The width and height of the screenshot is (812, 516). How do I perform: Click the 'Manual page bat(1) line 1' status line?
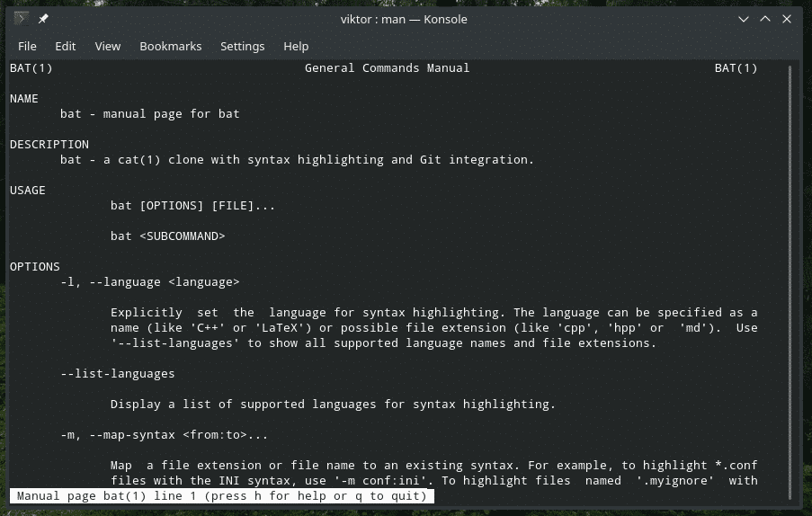[x=221, y=496]
